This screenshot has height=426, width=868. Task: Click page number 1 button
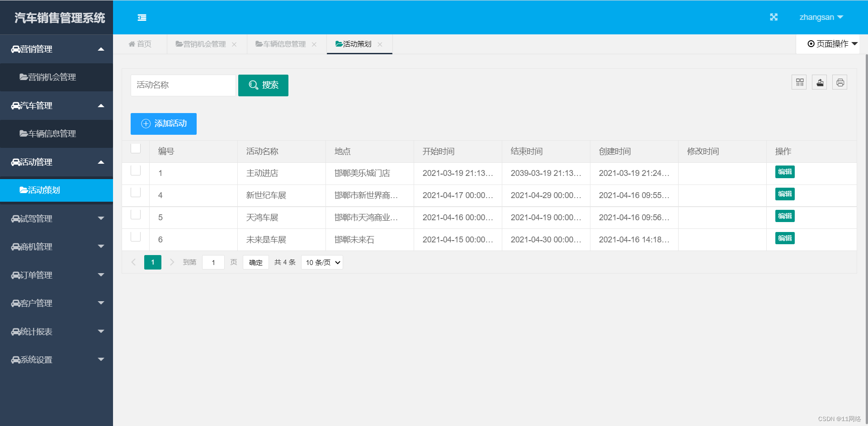pyautogui.click(x=153, y=262)
